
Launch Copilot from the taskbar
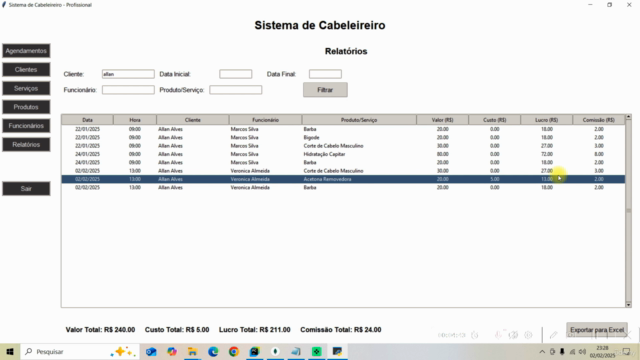[x=172, y=351]
